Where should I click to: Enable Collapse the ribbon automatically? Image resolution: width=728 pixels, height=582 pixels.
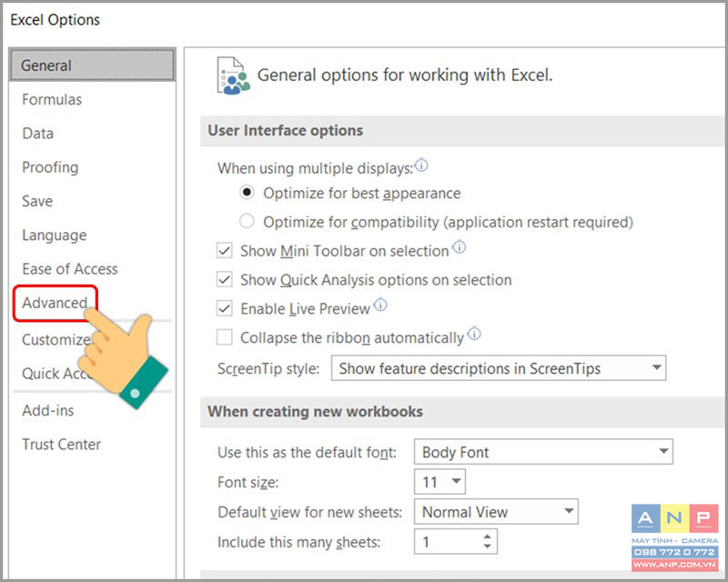click(225, 337)
